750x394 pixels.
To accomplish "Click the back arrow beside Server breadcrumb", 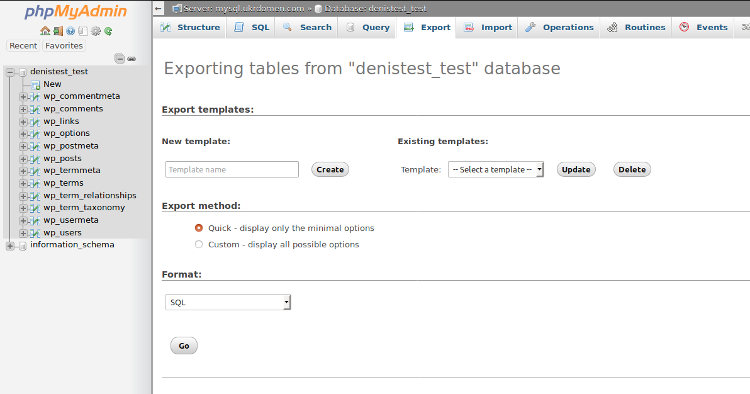I will point(158,8).
